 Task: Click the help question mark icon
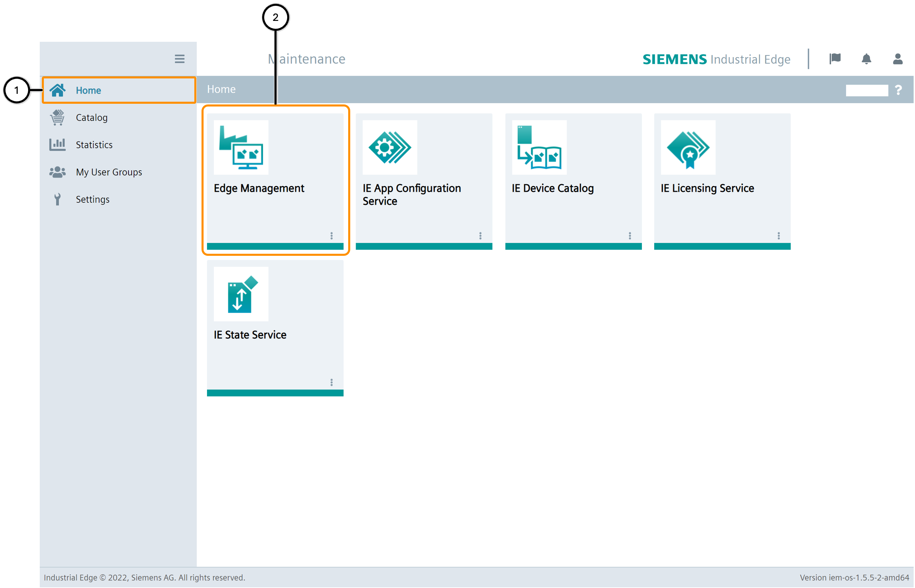[x=898, y=90]
